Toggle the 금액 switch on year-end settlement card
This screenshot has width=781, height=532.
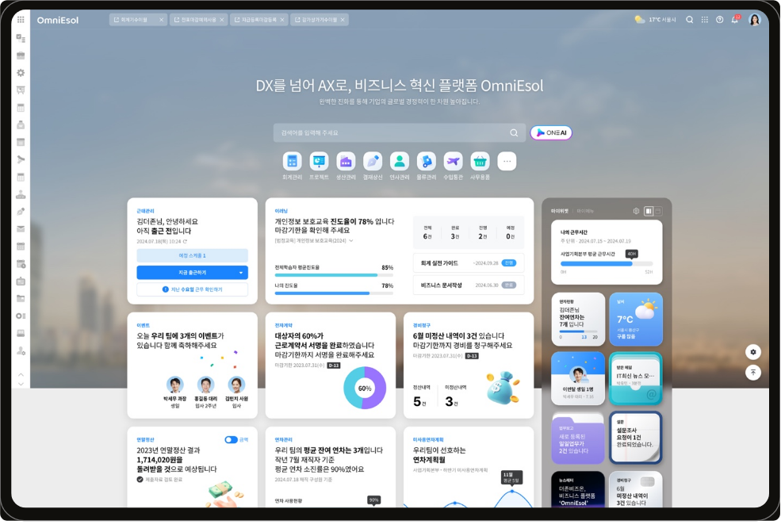231,440
